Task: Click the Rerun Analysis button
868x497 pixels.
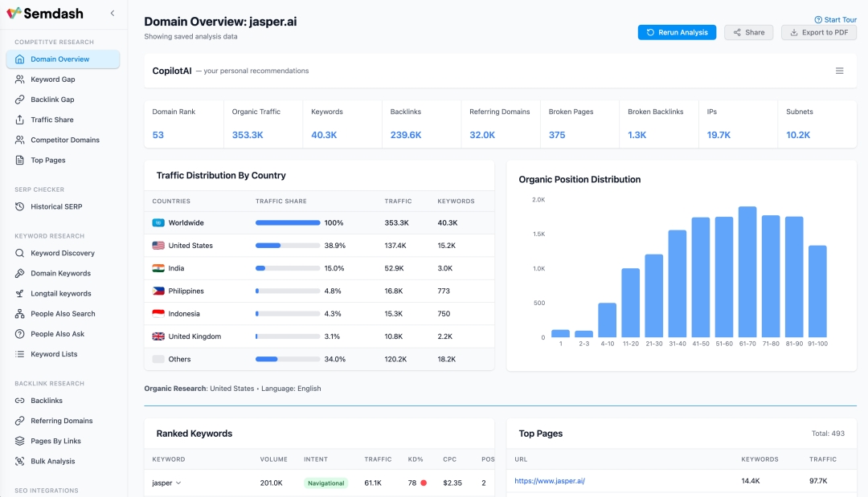Action: pyautogui.click(x=677, y=33)
